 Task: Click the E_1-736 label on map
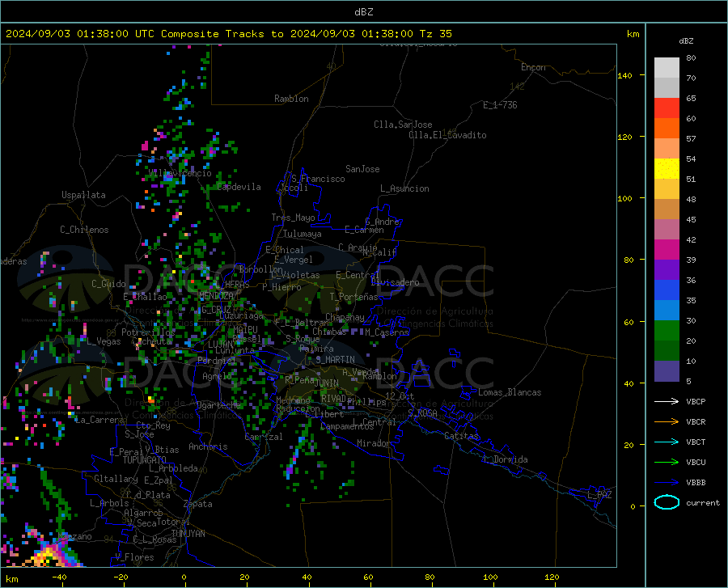(x=500, y=105)
